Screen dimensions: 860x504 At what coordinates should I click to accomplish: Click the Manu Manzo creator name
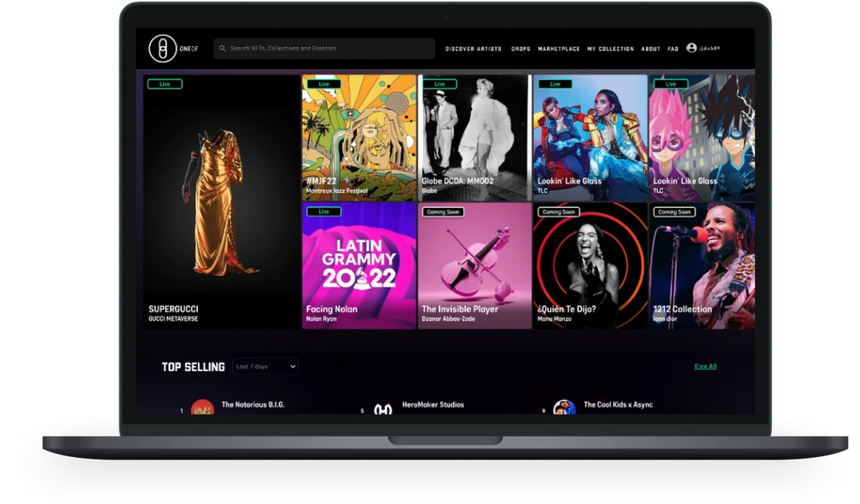tap(554, 319)
